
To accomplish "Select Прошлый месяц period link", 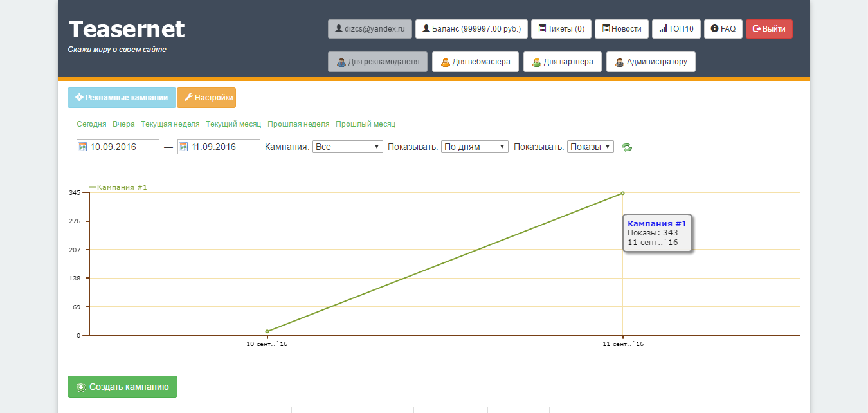I will pyautogui.click(x=365, y=124).
